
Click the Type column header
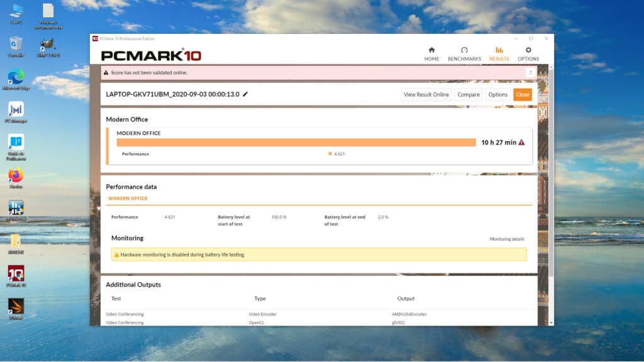pyautogui.click(x=260, y=299)
